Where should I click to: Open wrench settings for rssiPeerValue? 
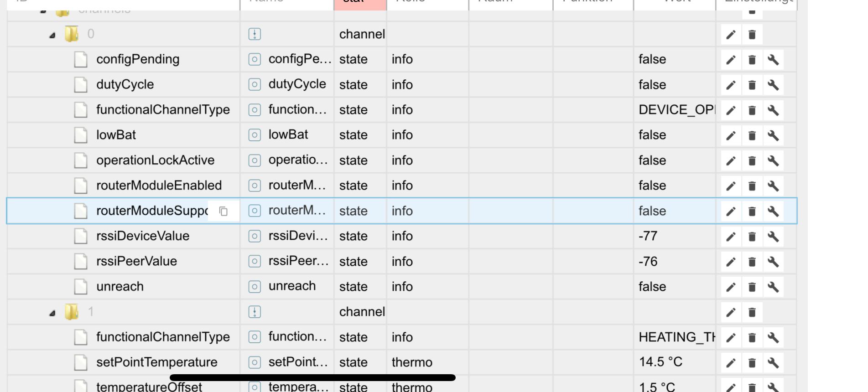click(x=773, y=262)
